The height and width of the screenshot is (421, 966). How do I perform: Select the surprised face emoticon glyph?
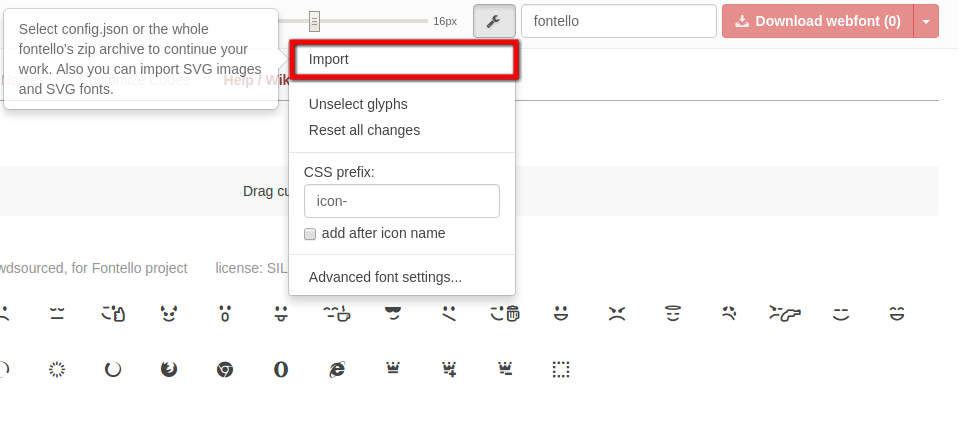click(x=225, y=314)
